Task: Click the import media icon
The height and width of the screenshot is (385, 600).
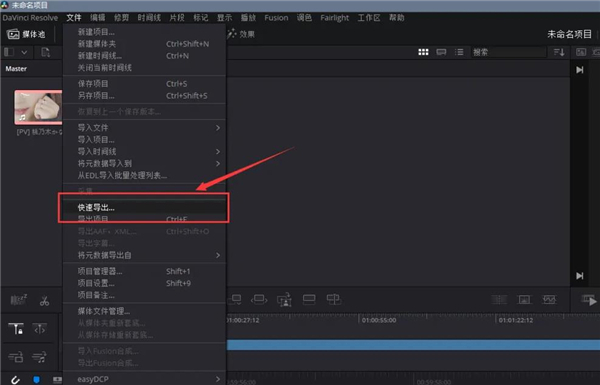Action: click(x=46, y=52)
